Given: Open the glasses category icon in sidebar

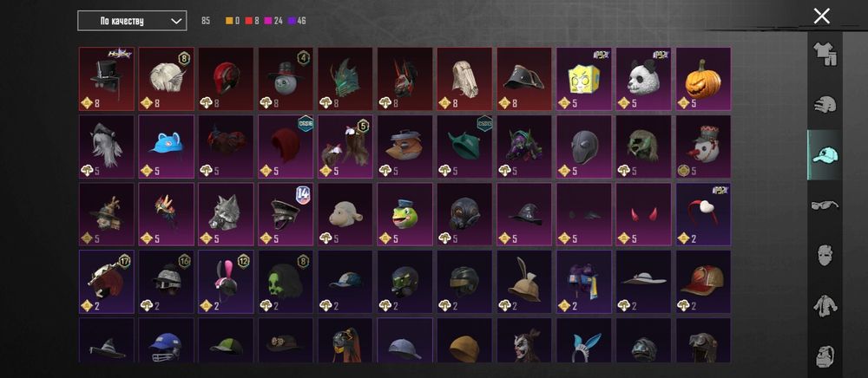Looking at the screenshot, I should pos(825,205).
